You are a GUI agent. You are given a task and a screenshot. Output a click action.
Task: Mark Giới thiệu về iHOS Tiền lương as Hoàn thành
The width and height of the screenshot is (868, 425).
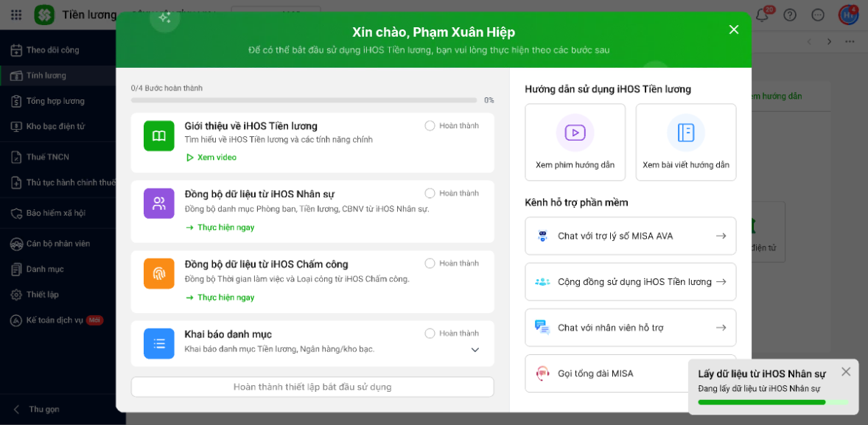[430, 126]
